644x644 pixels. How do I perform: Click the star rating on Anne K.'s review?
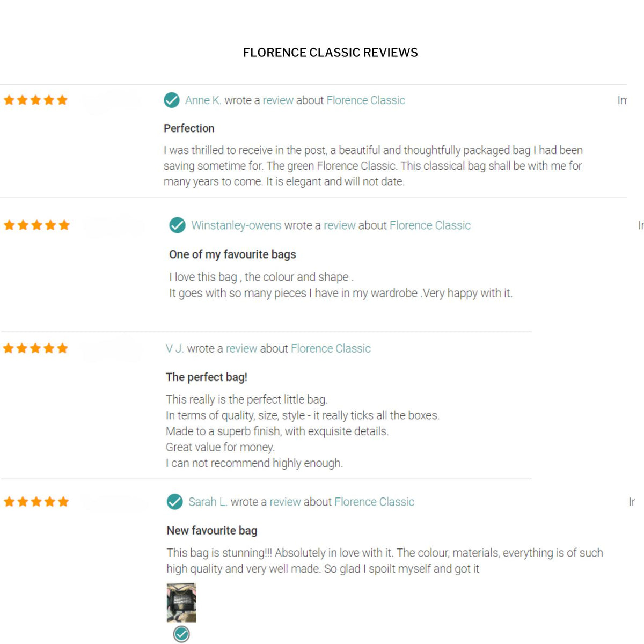[35, 100]
